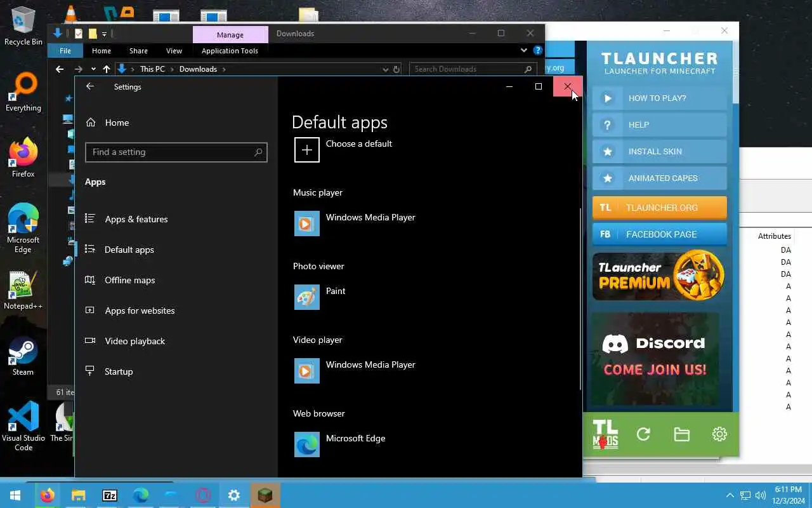This screenshot has height=508, width=812.
Task: Click the Search Downloads box
Action: click(x=472, y=69)
